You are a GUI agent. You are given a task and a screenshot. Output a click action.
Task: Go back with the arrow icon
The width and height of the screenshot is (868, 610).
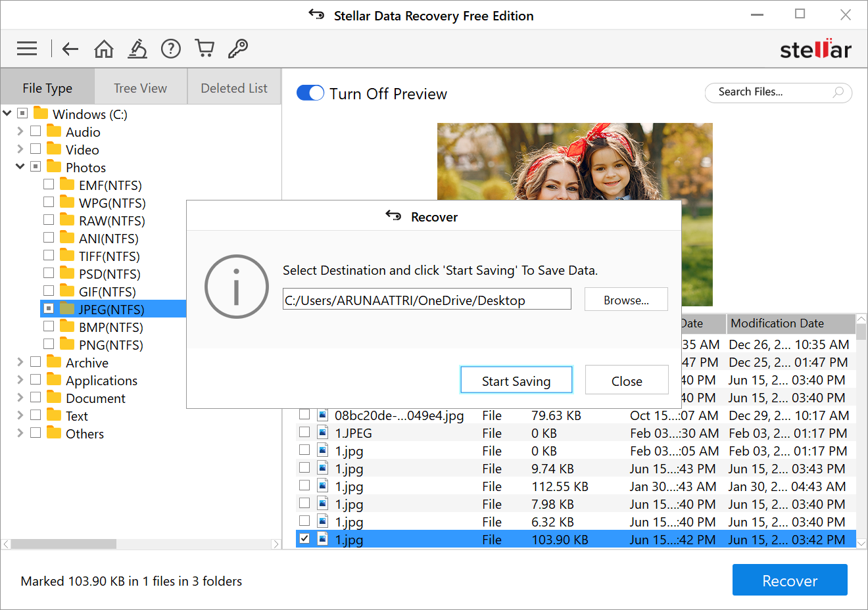point(70,48)
